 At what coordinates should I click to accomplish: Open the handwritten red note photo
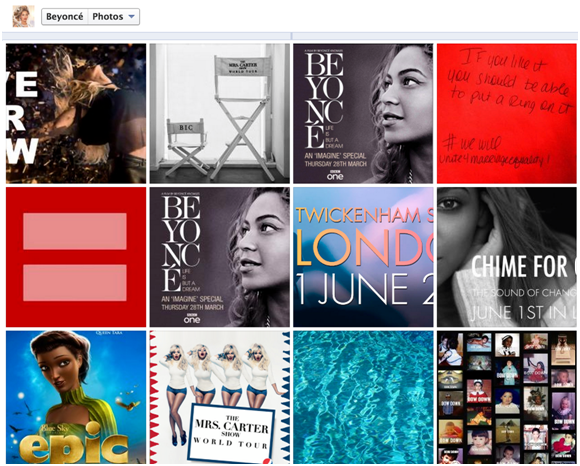(x=507, y=114)
